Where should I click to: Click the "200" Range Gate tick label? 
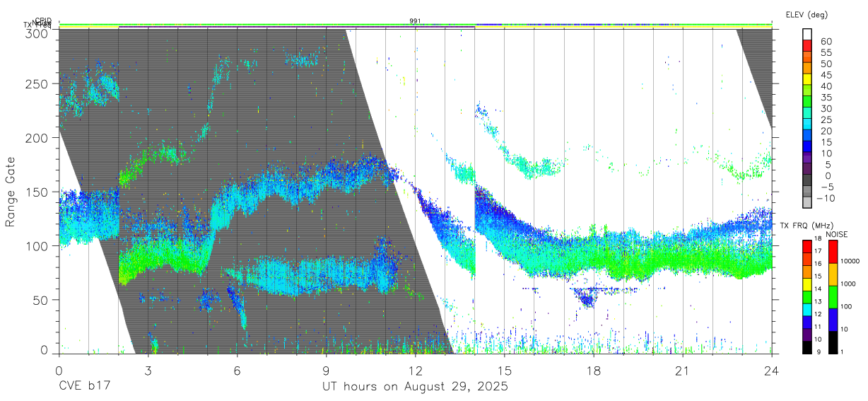[x=36, y=138]
